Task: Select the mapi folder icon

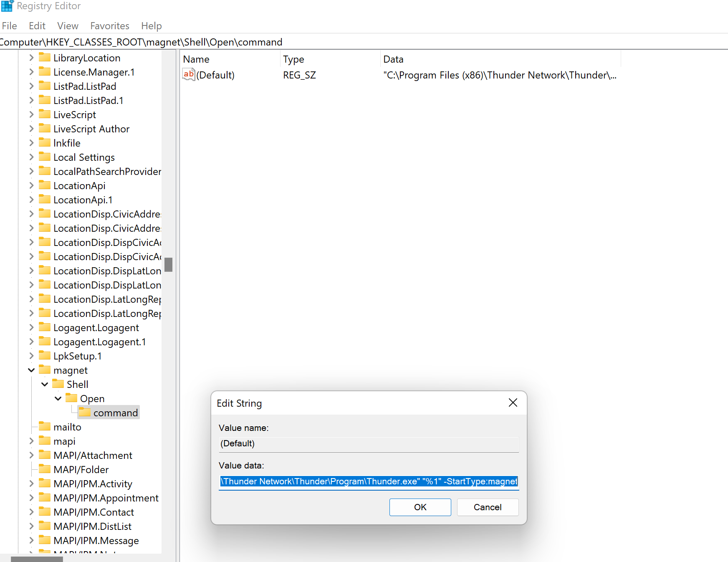Action: tap(45, 440)
